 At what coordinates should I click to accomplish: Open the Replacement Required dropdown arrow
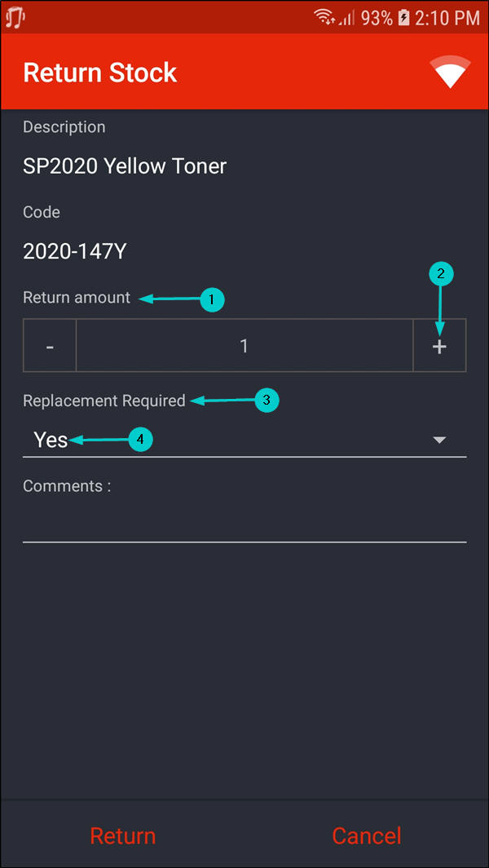pos(439,440)
